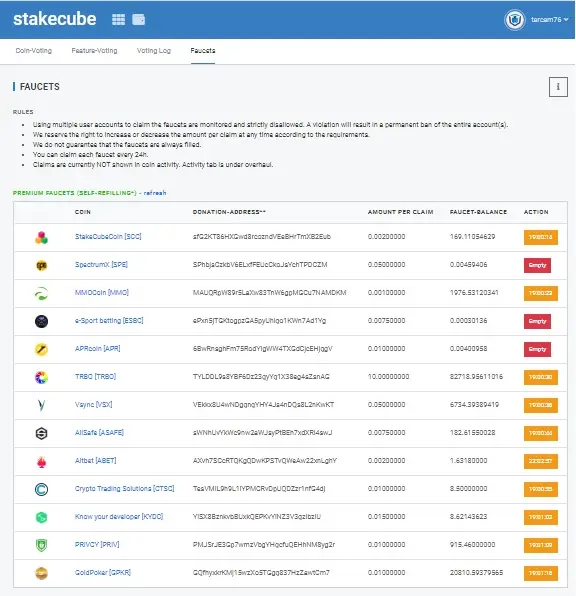The image size is (576, 596).
Task: Click the orange timer button for MMOCoin
Action: point(540,293)
